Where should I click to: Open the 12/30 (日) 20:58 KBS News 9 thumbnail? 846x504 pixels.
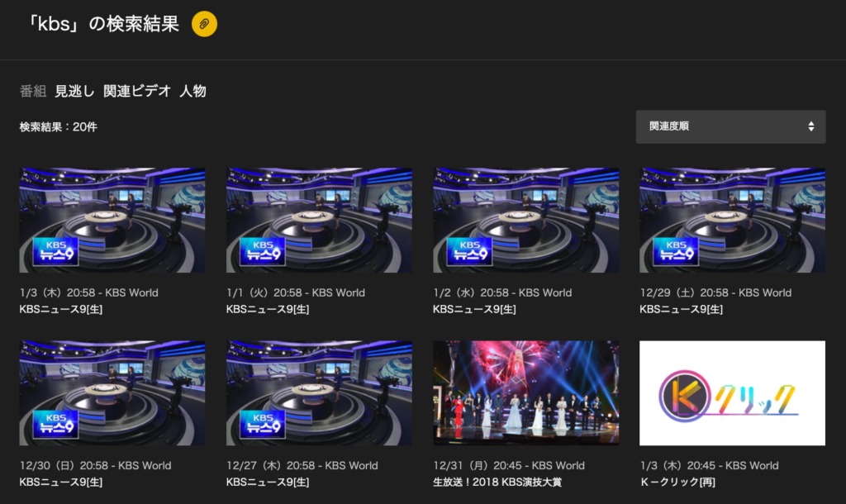(x=112, y=392)
